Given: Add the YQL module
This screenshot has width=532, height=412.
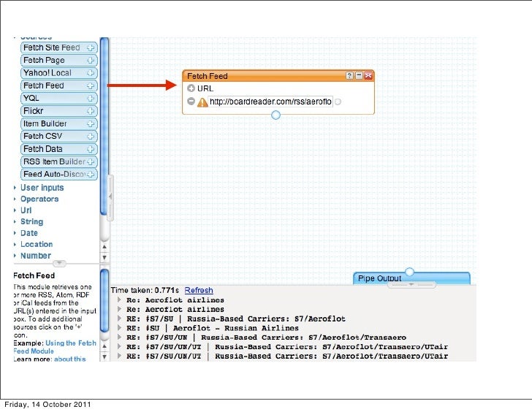Looking at the screenshot, I should tap(91, 99).
